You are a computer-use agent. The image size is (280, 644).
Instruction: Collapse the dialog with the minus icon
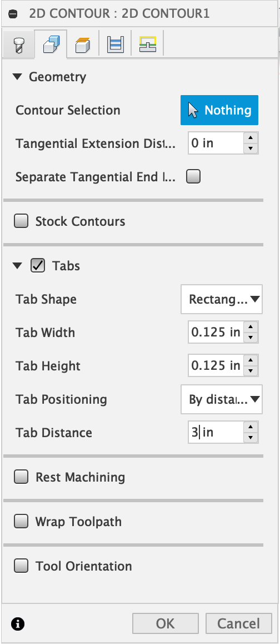pos(13,13)
